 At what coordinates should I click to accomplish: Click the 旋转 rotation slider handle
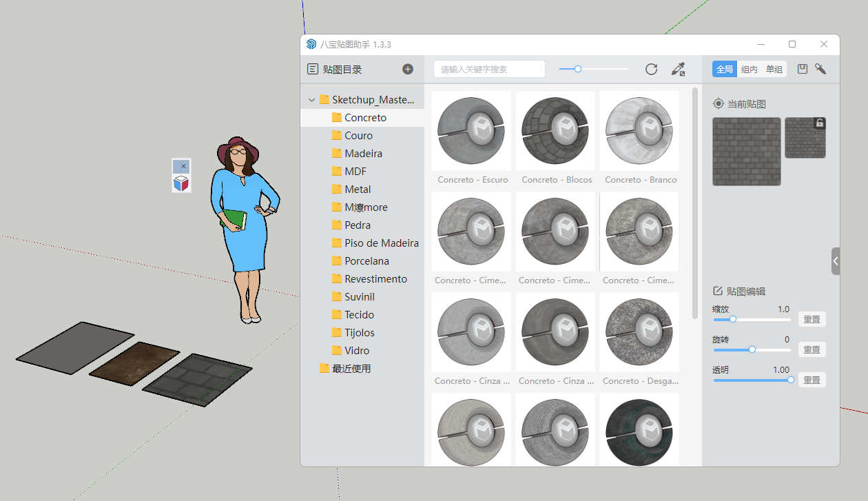click(752, 349)
